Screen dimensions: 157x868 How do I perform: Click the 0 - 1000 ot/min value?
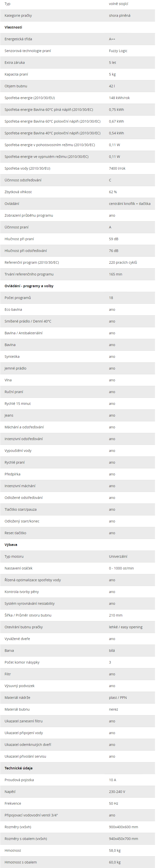click(x=121, y=568)
